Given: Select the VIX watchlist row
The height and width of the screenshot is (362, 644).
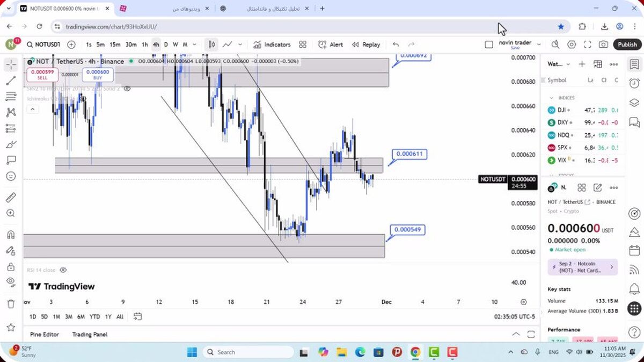Looking at the screenshot, I should [x=583, y=160].
